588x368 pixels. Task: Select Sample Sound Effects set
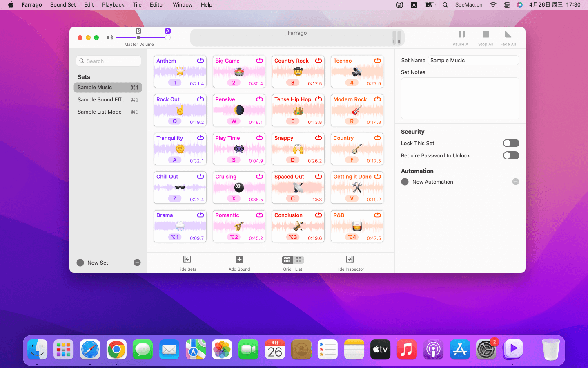[108, 100]
